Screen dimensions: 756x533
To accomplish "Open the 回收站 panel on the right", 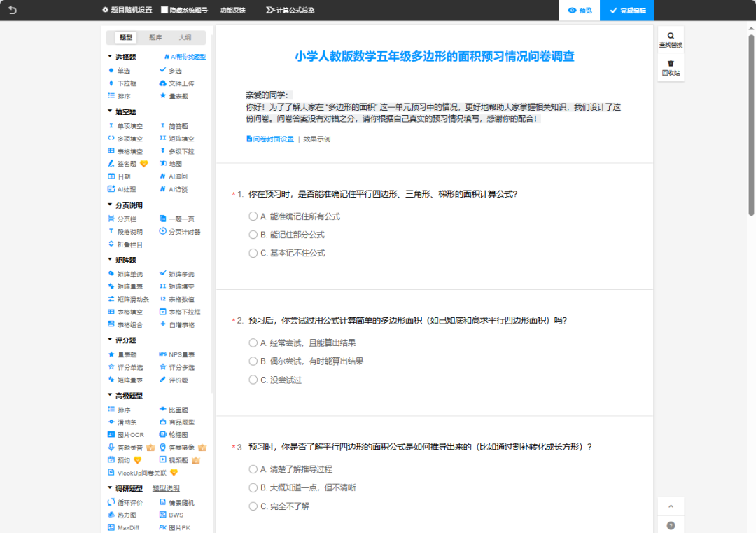I will pyautogui.click(x=671, y=66).
